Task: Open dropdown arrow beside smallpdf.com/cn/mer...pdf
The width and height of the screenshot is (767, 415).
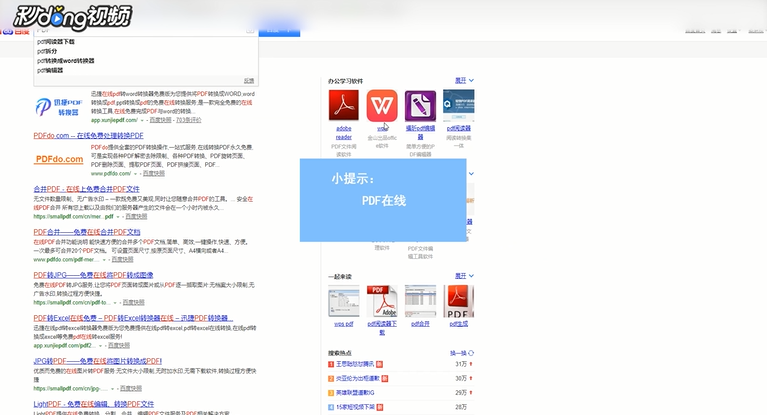Action: (x=118, y=217)
